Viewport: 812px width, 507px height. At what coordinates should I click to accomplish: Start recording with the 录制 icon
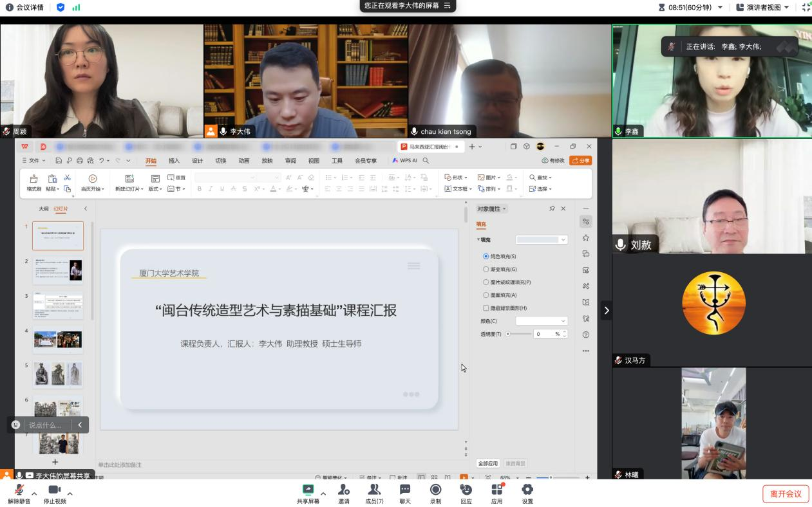point(436,491)
